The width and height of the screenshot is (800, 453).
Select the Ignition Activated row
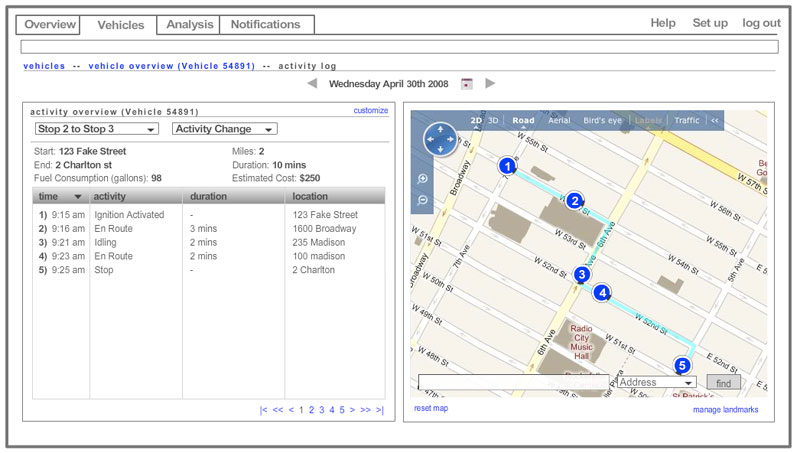coord(209,215)
